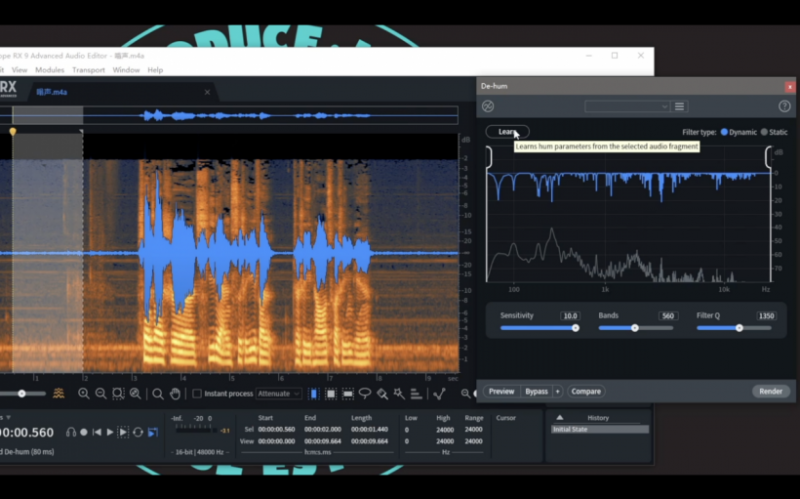The height and width of the screenshot is (499, 800).
Task: Open the Window menu
Action: point(126,70)
